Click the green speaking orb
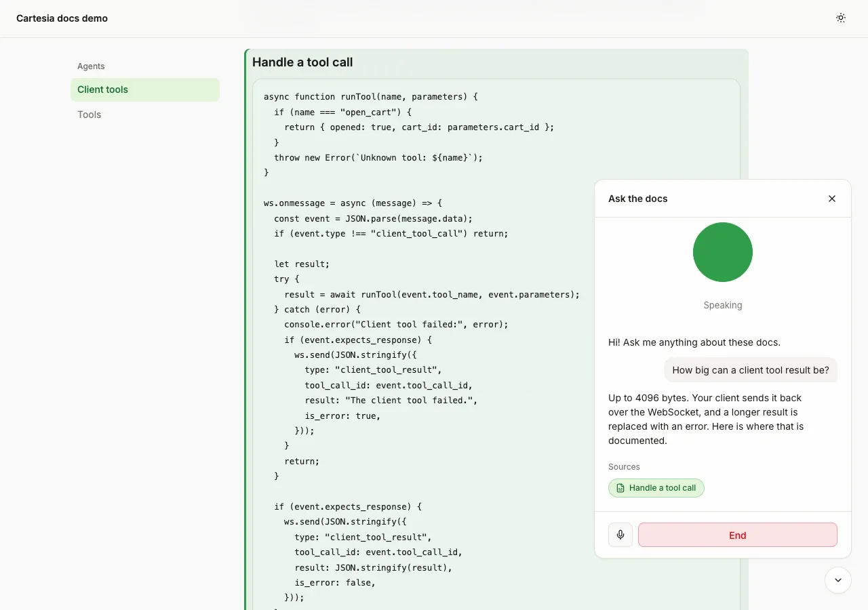 [723, 252]
